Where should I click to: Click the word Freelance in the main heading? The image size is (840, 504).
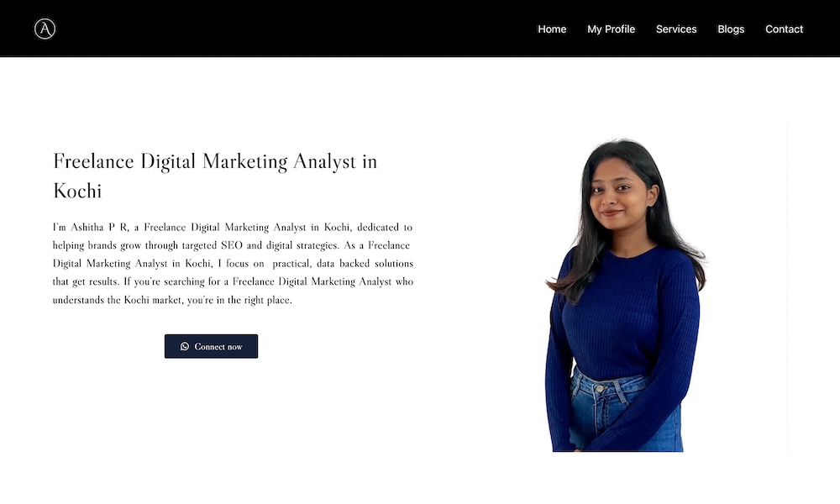[x=93, y=161]
